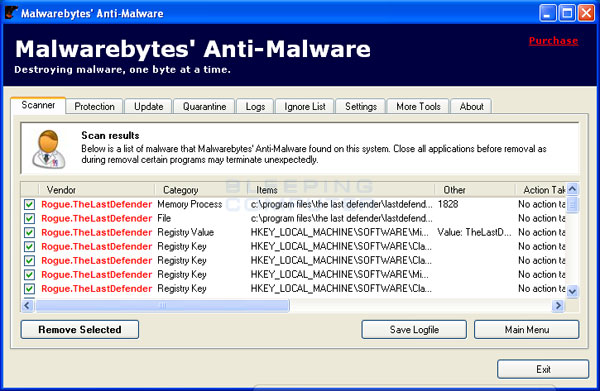600x391 pixels.
Task: Open the Protection tab
Action: [95, 106]
